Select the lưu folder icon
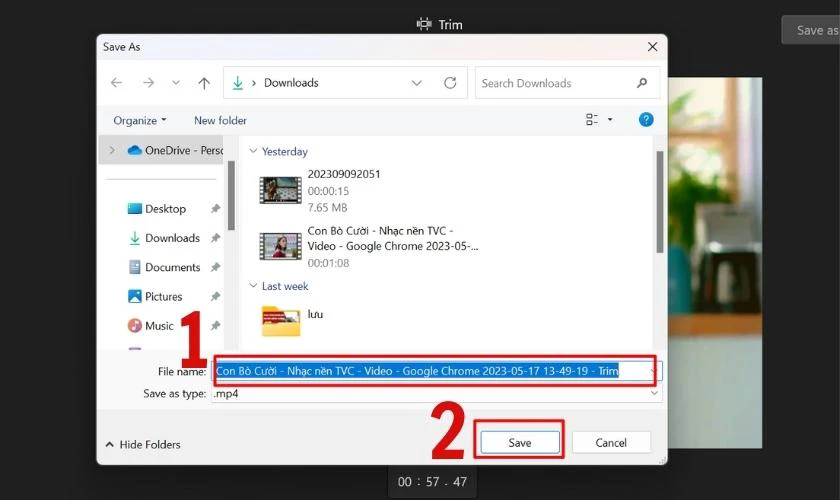Image resolution: width=840 pixels, height=500 pixels. pos(281,321)
